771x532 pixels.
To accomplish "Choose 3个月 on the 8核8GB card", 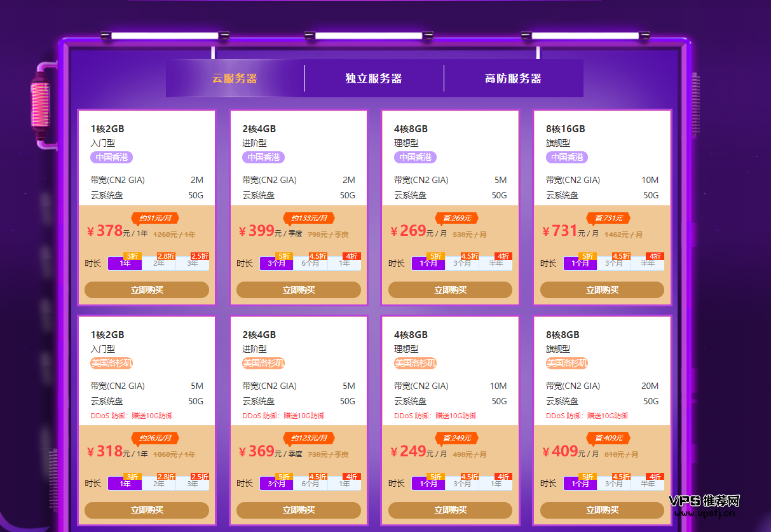I will coord(614,484).
